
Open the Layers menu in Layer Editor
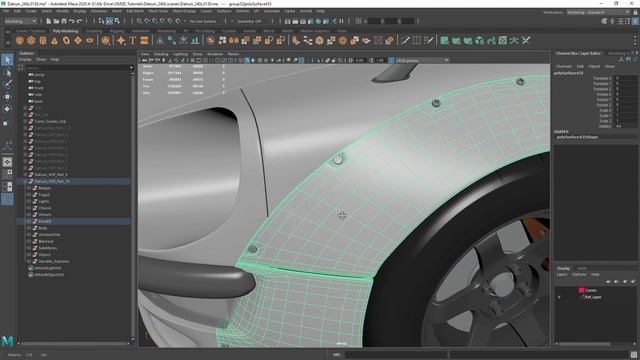coord(562,275)
